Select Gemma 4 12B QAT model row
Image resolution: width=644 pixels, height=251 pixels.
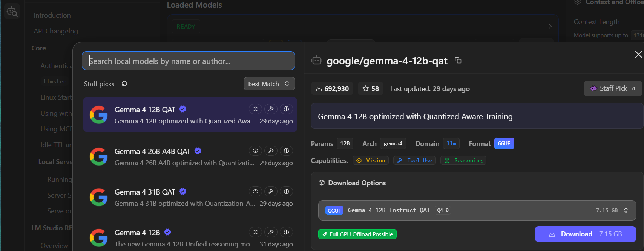(190, 115)
